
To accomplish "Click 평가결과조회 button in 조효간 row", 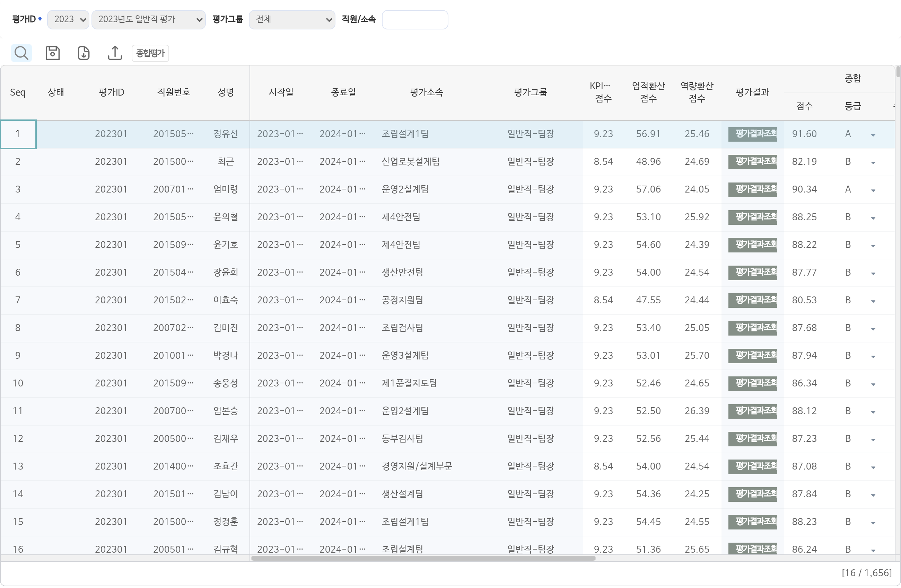I will pos(752,466).
